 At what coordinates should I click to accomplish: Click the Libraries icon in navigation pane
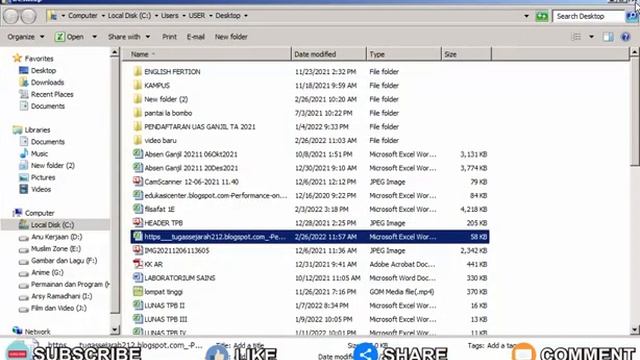pyautogui.click(x=17, y=130)
